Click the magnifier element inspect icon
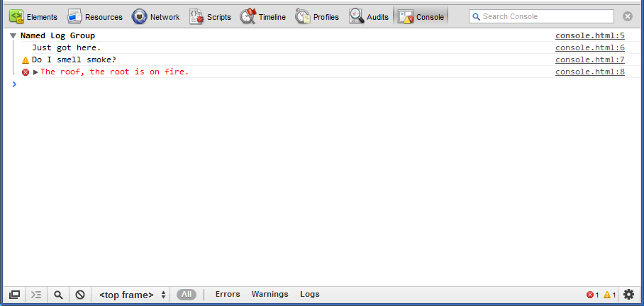 [x=58, y=295]
